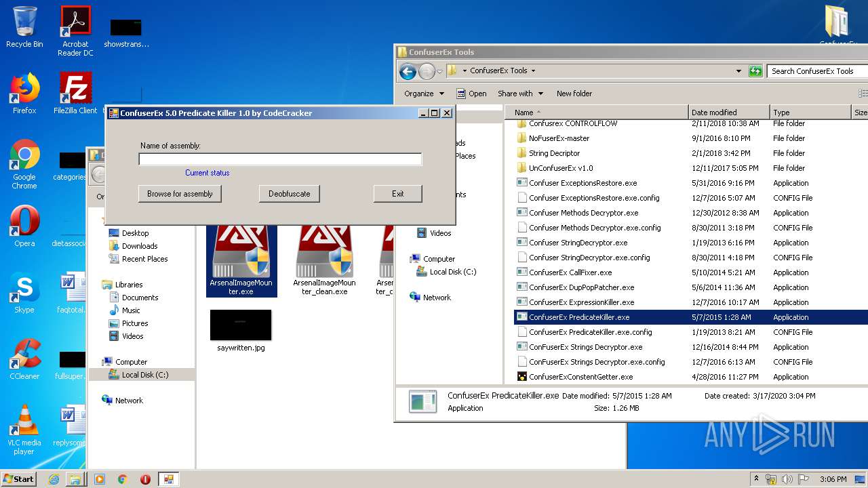Open Google Chrome desktop shortcut
868x488 pixels.
[24, 164]
